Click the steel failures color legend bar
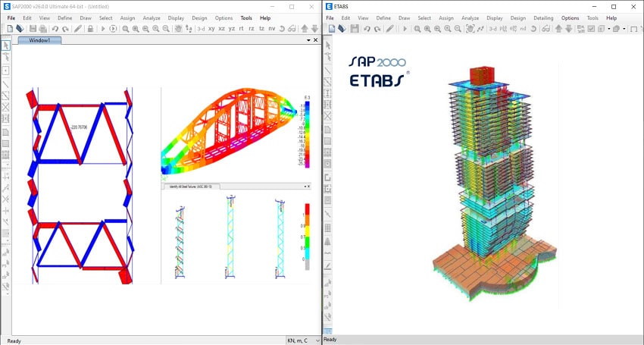This screenshot has height=345, width=644. (x=307, y=237)
